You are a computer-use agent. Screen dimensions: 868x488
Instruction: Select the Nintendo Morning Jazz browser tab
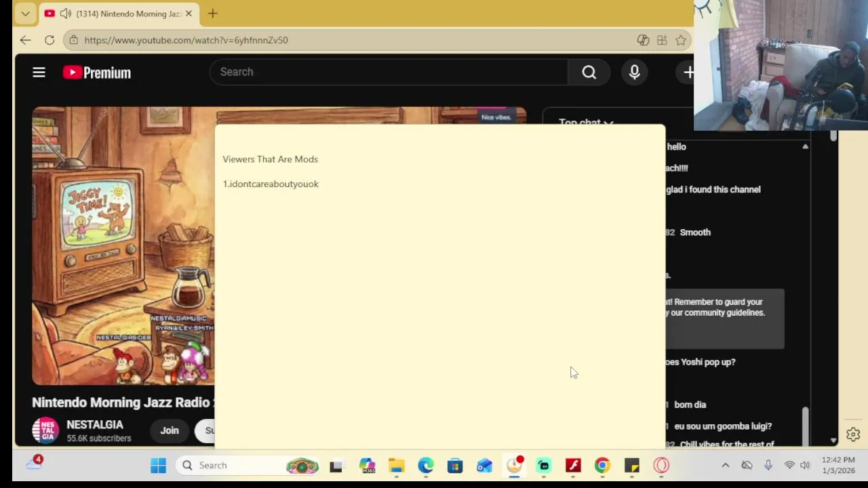[x=119, y=14]
